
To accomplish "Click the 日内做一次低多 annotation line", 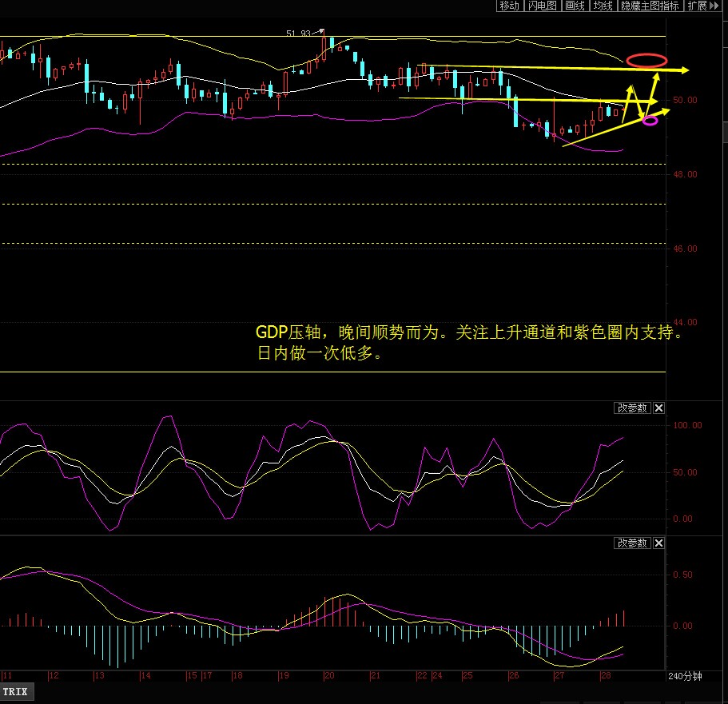I will tap(320, 354).
